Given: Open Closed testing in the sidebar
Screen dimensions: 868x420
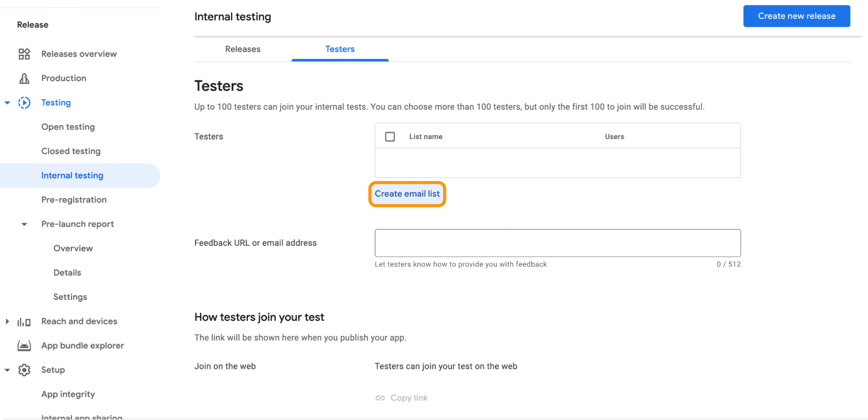Looking at the screenshot, I should (x=71, y=151).
